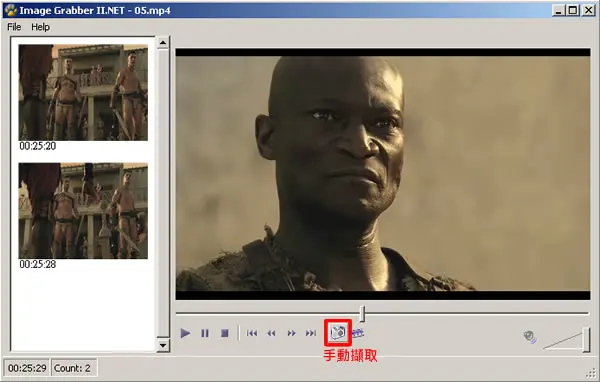Mute audio with the speaker icon
Image resolution: width=600 pixels, height=382 pixels.
point(530,337)
